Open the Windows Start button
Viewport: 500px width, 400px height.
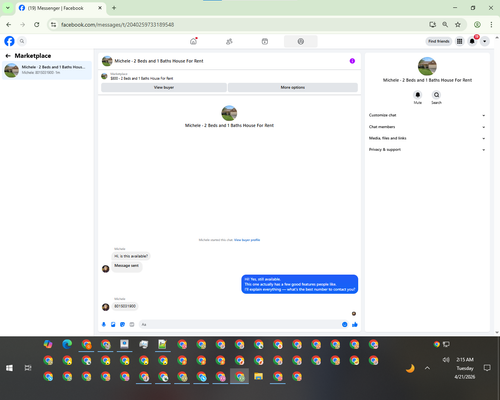tap(9, 368)
